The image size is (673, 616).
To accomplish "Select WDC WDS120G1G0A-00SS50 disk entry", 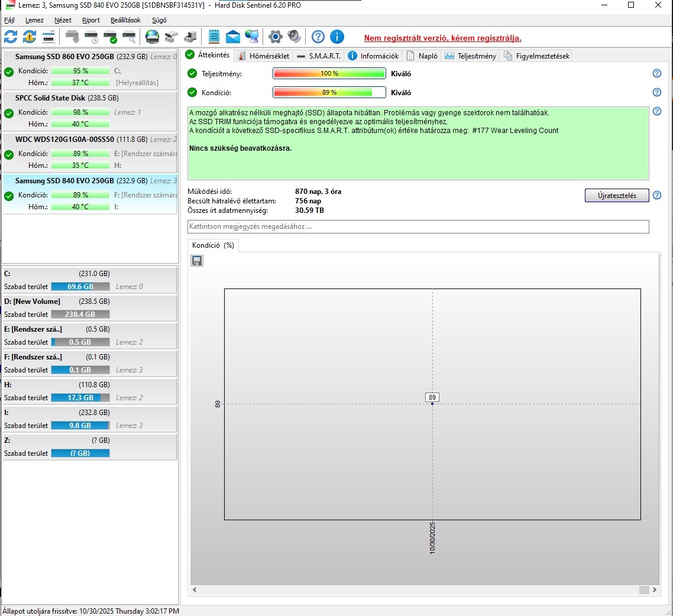I will [x=90, y=153].
